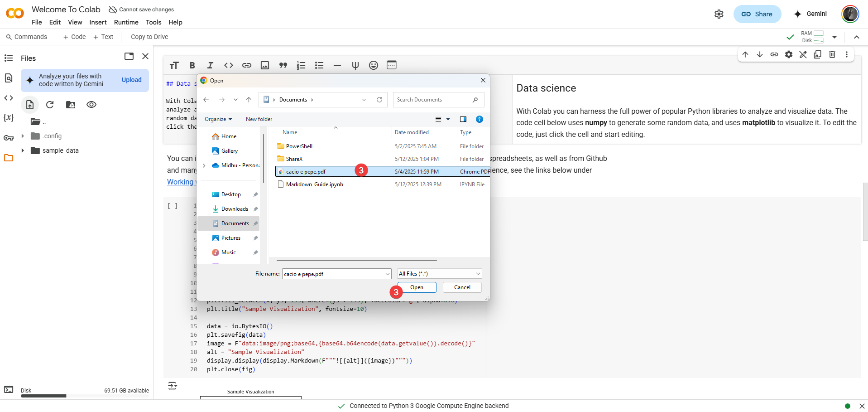Click the Share button
The width and height of the screenshot is (868, 412).
point(757,14)
